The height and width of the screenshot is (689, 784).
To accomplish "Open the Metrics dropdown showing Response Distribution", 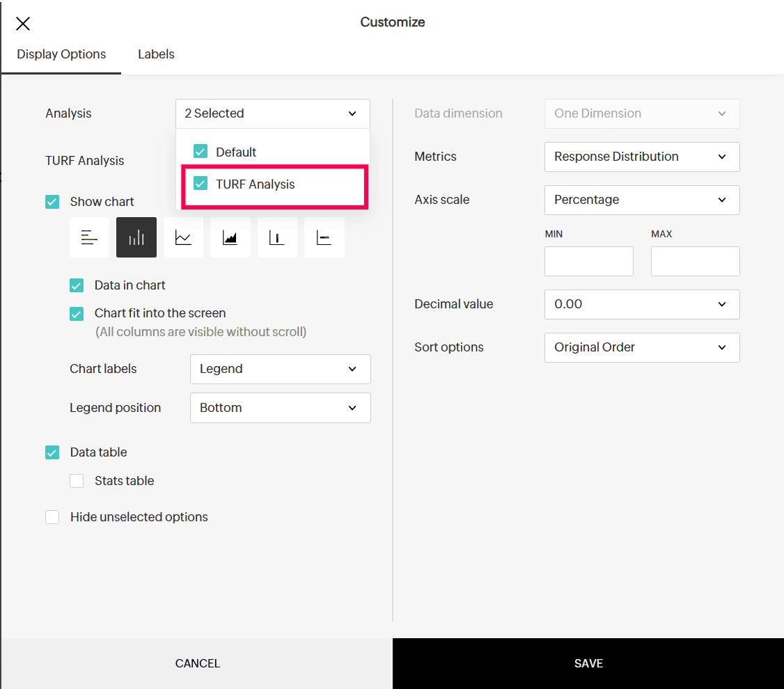I will [x=641, y=157].
